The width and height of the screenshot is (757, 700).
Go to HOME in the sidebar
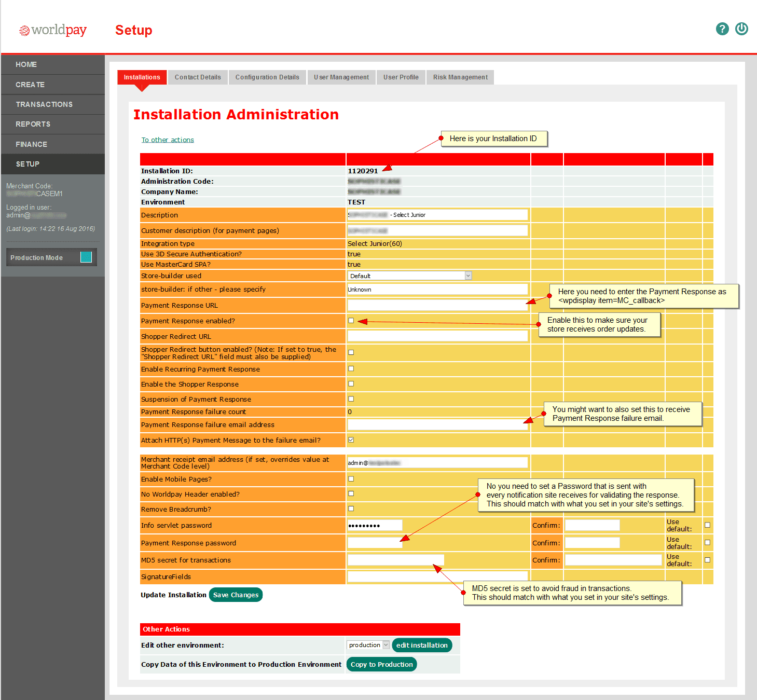click(x=53, y=64)
